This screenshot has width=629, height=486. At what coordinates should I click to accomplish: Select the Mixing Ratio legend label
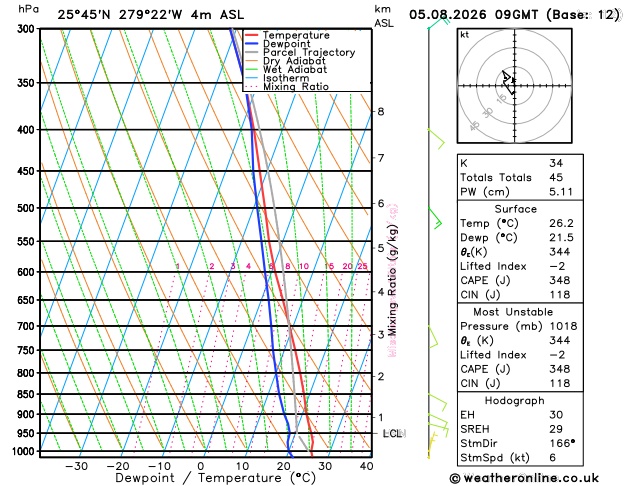point(296,87)
